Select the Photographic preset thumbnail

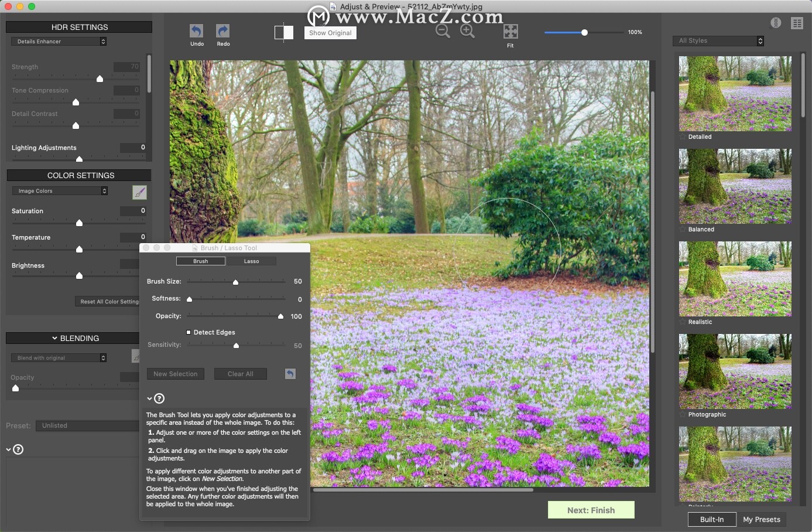coord(735,371)
